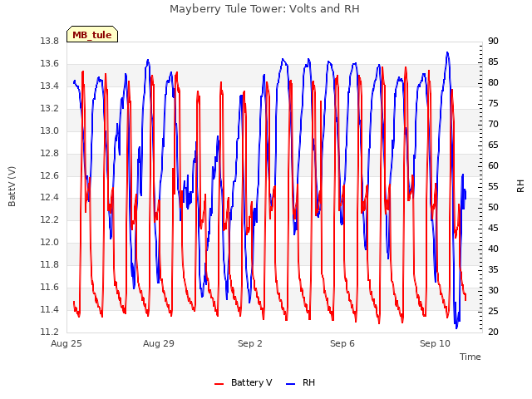The width and height of the screenshot is (532, 399).
Task: Click the 45 RH tick label
Action: 493,228
